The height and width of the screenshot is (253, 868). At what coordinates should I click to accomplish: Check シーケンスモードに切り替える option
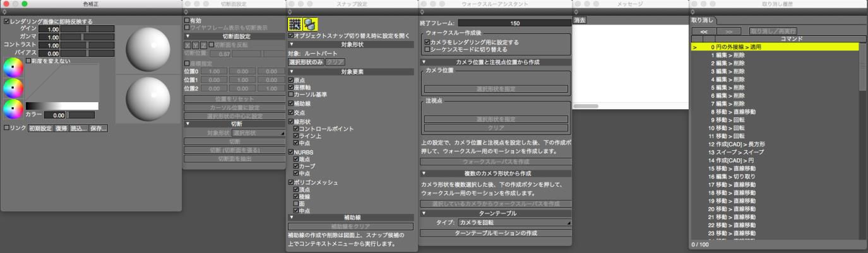pyautogui.click(x=427, y=49)
